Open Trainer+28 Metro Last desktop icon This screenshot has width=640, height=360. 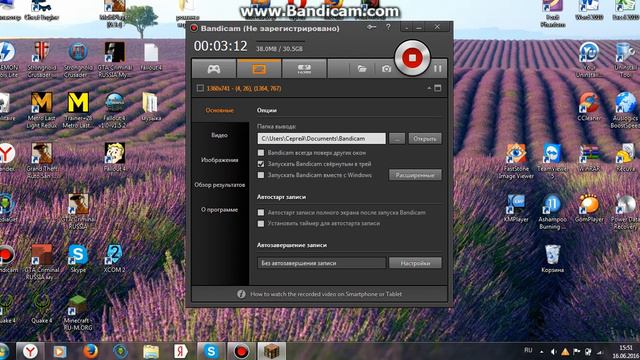pos(78,110)
